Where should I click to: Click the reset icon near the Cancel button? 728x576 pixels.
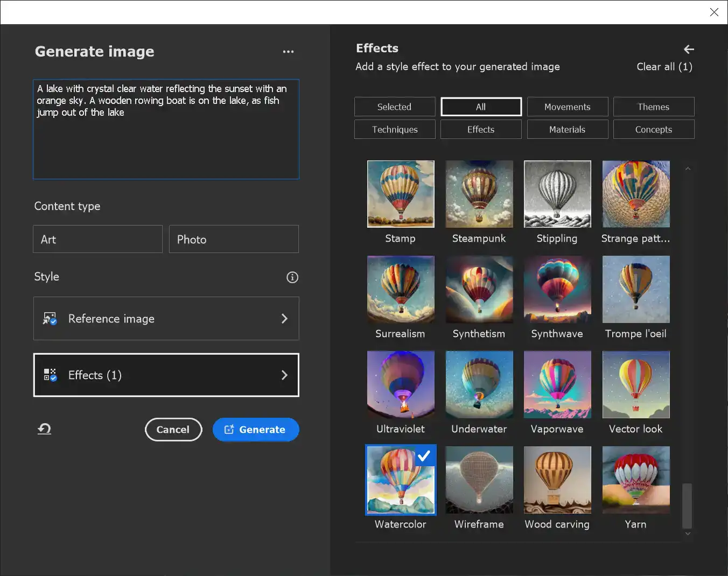[44, 429]
